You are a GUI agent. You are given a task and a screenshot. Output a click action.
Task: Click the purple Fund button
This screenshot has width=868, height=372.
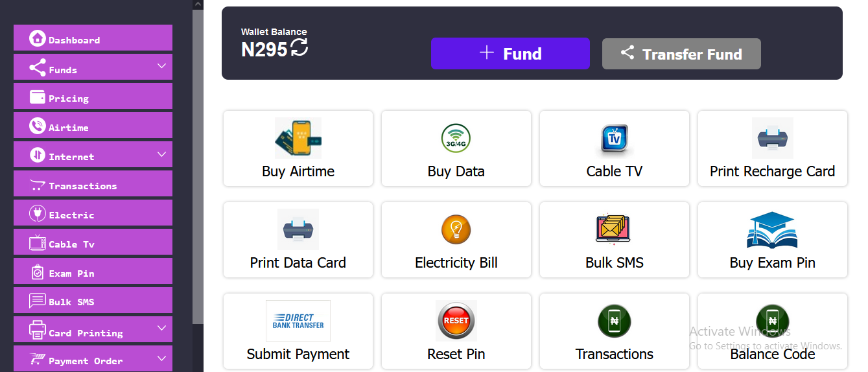(x=510, y=53)
